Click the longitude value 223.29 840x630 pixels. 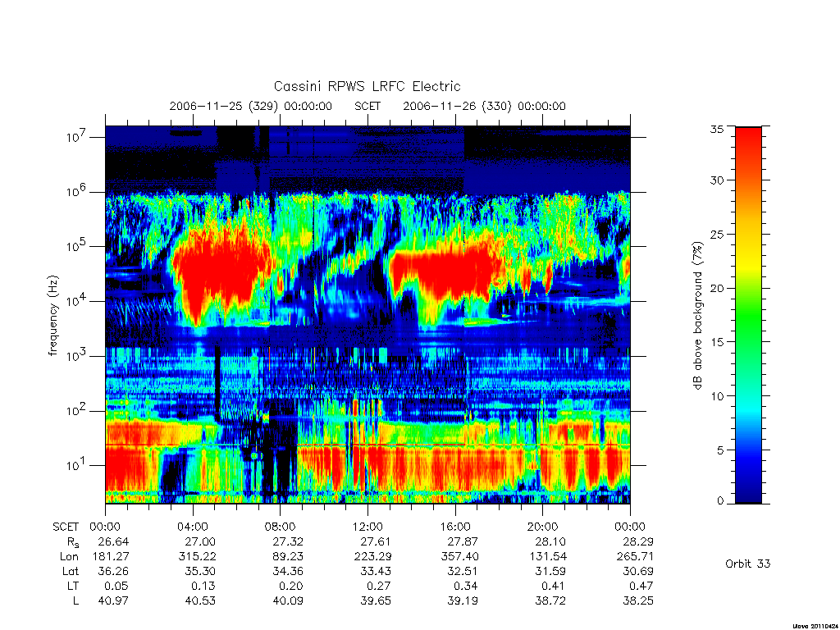(x=372, y=556)
